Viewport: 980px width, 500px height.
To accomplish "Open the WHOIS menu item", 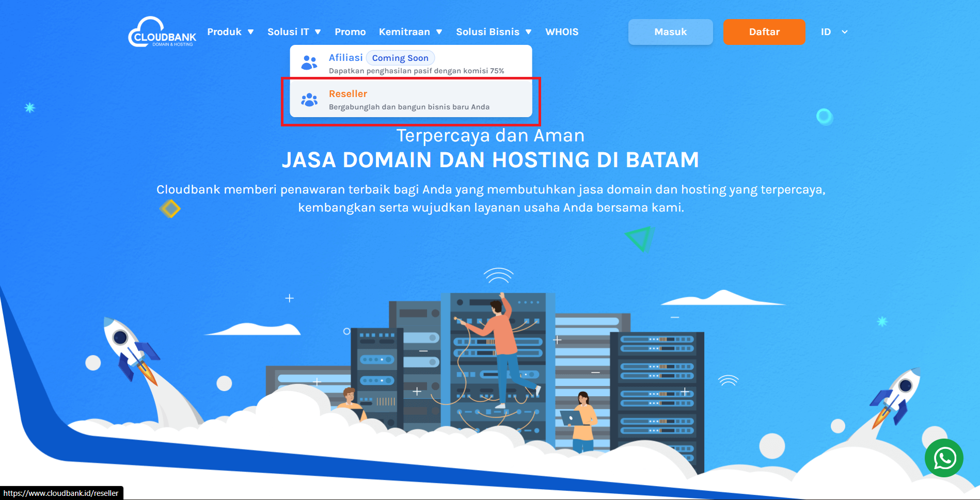I will tap(562, 32).
